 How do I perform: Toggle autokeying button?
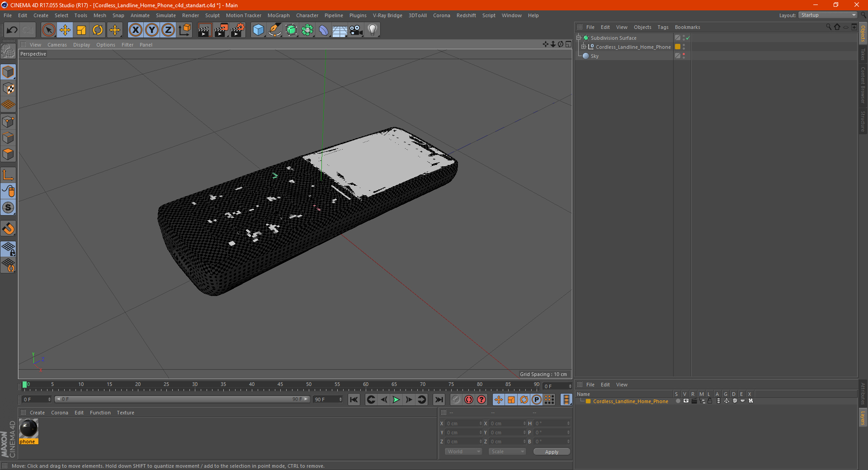click(469, 399)
